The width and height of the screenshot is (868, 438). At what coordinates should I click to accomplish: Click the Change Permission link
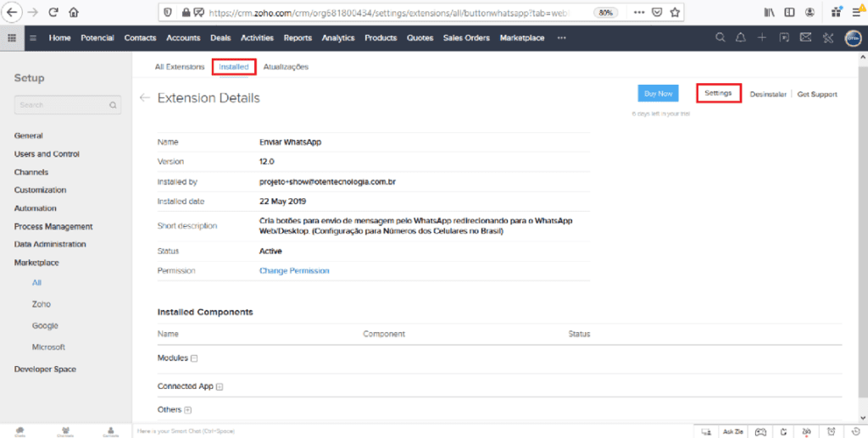click(294, 271)
